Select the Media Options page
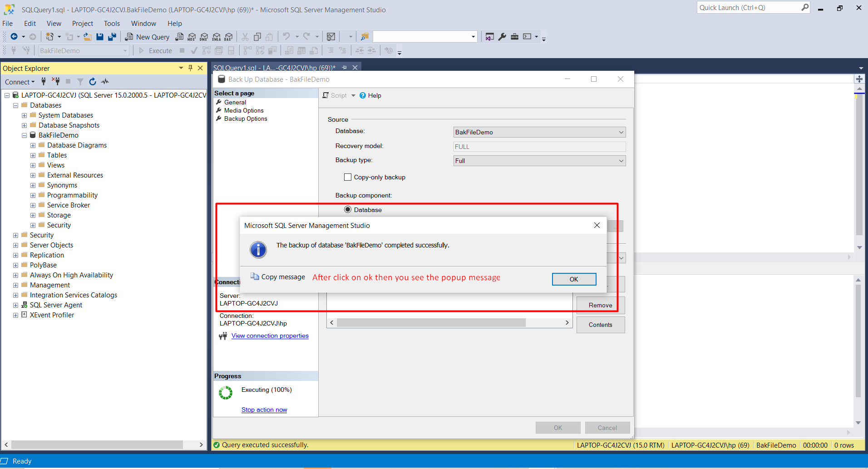The width and height of the screenshot is (868, 469). (x=243, y=110)
